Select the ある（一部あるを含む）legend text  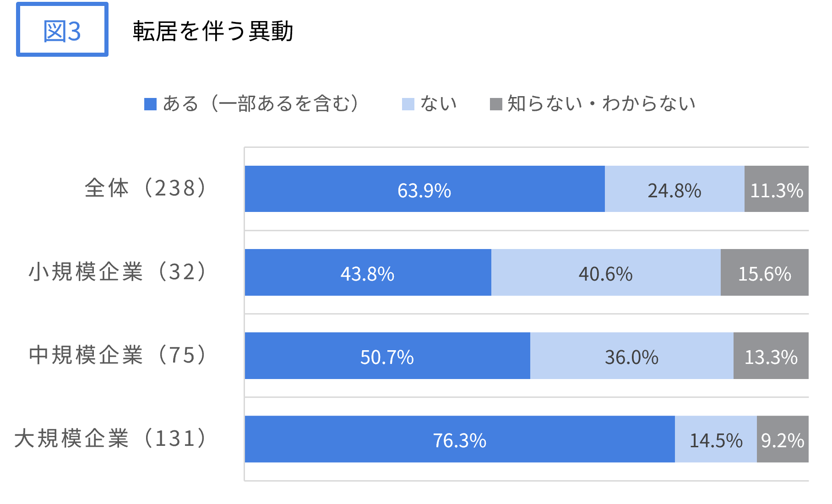pos(261,104)
